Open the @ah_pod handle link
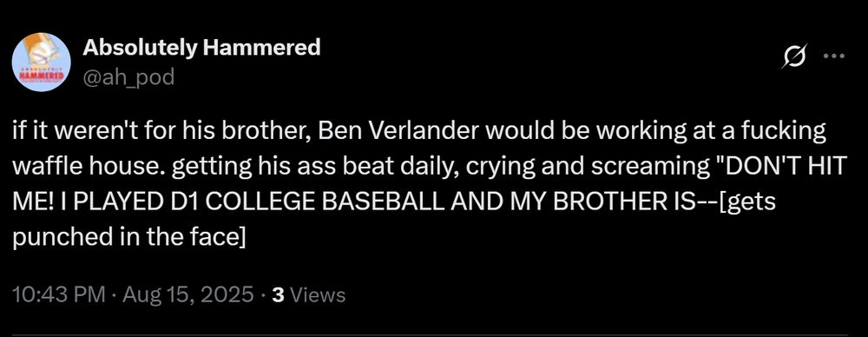Screen dimensions: 868x337 (128, 78)
